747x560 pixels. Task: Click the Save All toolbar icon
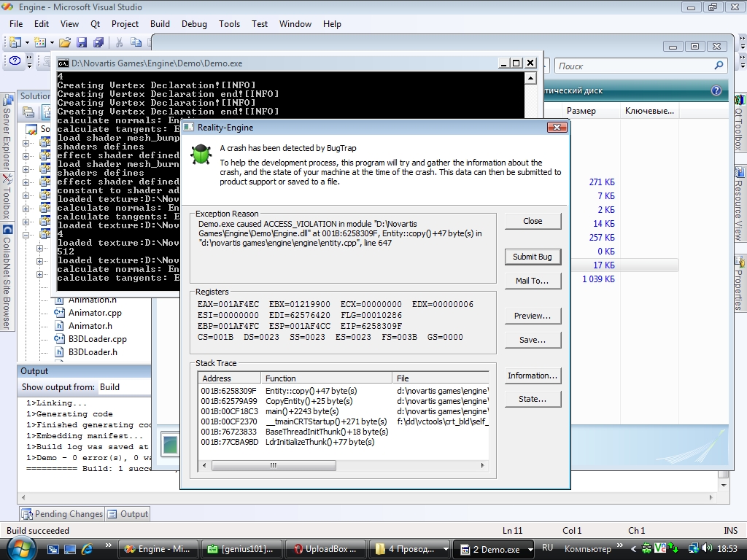[98, 42]
